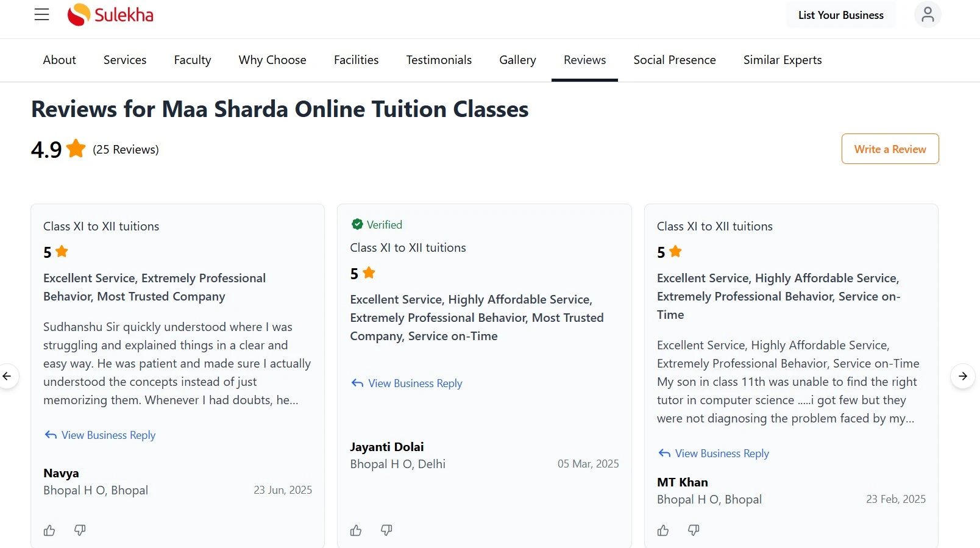Image resolution: width=980 pixels, height=548 pixels.
Task: Like Navya's review with thumbs up
Action: tap(49, 530)
